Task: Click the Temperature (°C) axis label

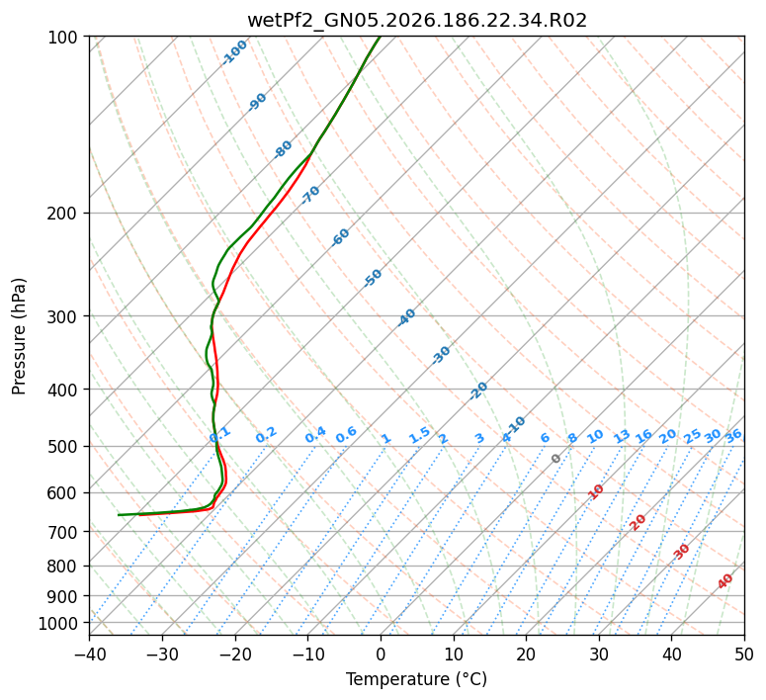Action: click(x=417, y=679)
